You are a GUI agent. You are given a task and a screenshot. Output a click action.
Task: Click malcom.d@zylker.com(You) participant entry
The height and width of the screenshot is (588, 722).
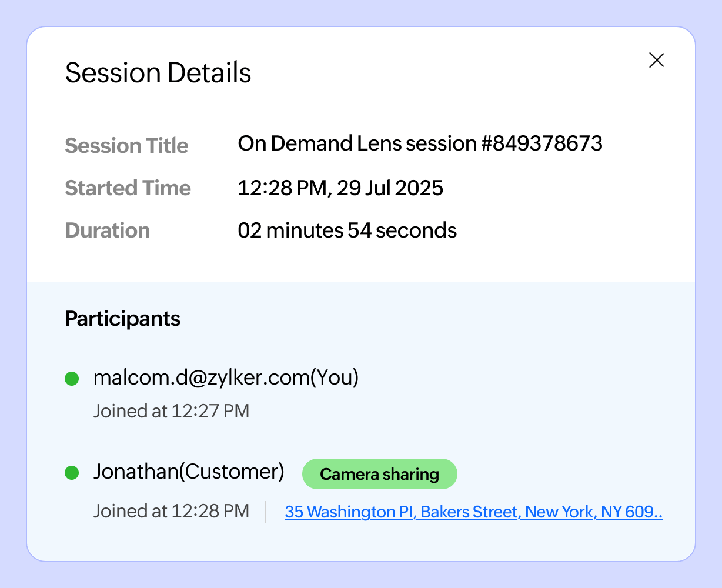coord(226,378)
